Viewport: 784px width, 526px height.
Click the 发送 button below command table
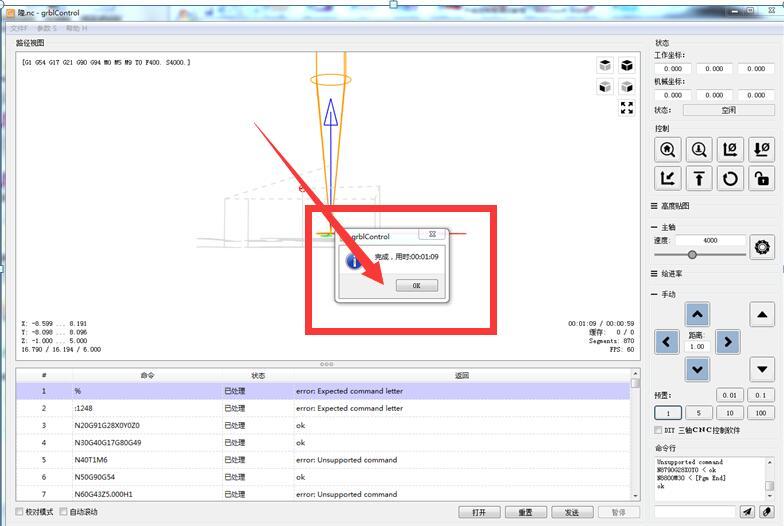point(571,512)
